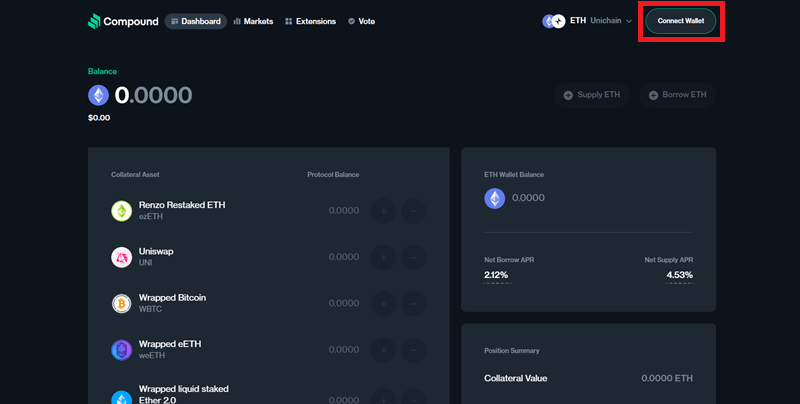Image resolution: width=800 pixels, height=404 pixels.
Task: Supply Wrapped eETH with plus button
Action: 384,350
